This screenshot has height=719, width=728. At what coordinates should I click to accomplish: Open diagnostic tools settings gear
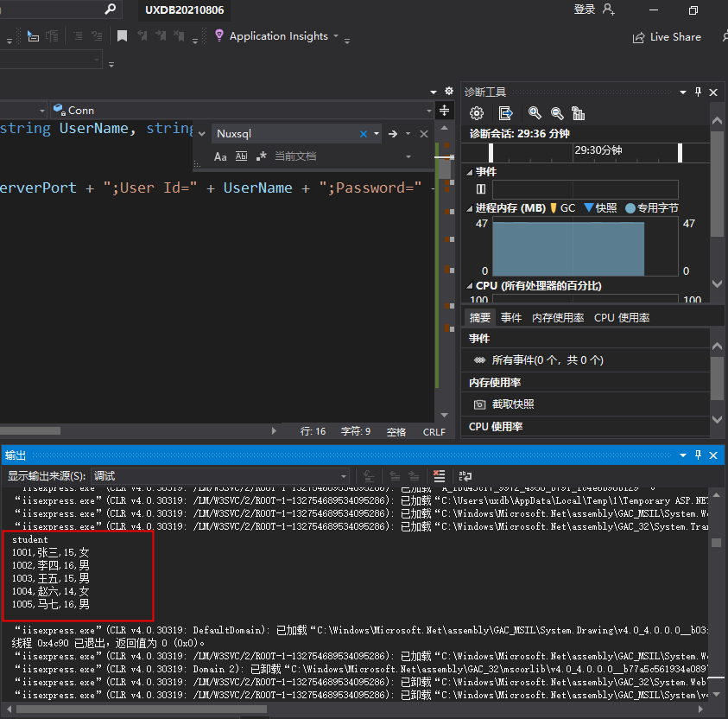477,113
